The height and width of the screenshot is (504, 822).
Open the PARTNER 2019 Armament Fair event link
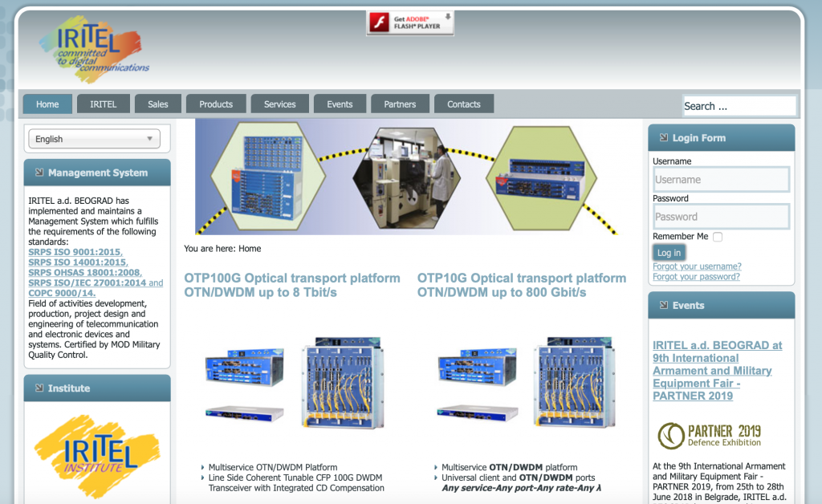coord(717,371)
